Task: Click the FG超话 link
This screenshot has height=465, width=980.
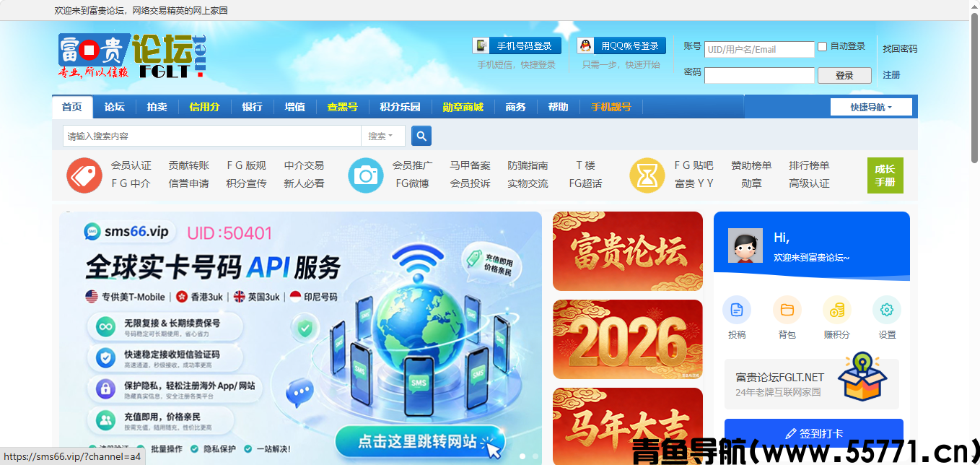Action: (585, 183)
